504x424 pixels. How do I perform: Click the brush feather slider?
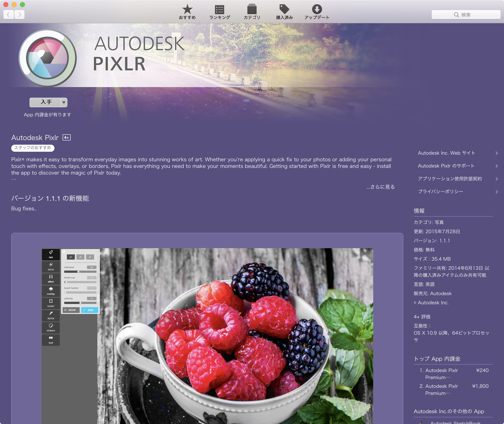tap(80, 292)
